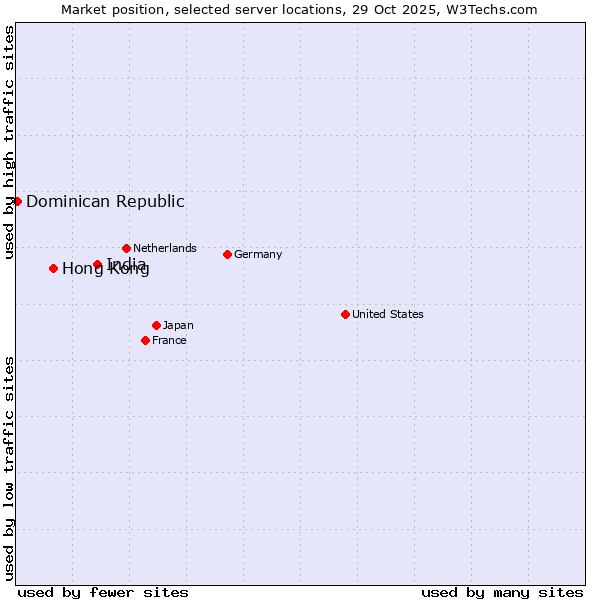
Task: Click the 'Japan' text label
Action: [x=178, y=325]
